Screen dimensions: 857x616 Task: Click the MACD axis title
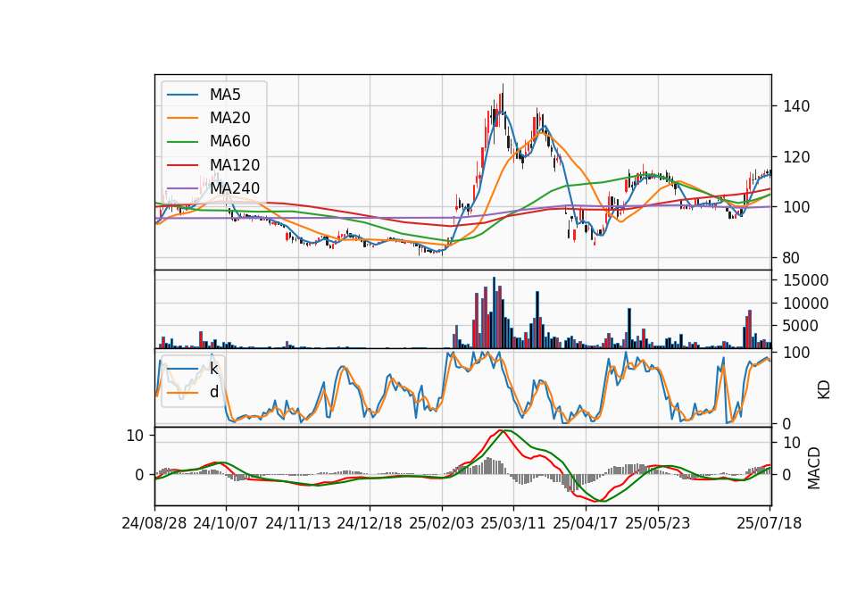[x=814, y=468]
